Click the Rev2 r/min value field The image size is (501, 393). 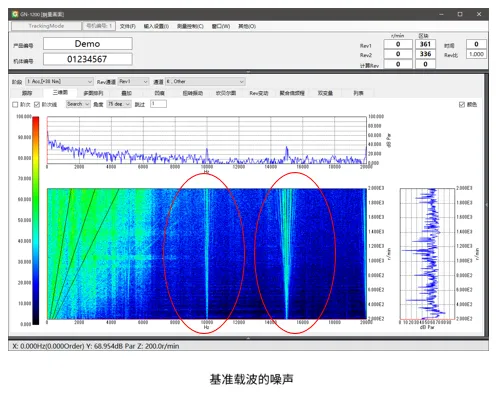398,54
